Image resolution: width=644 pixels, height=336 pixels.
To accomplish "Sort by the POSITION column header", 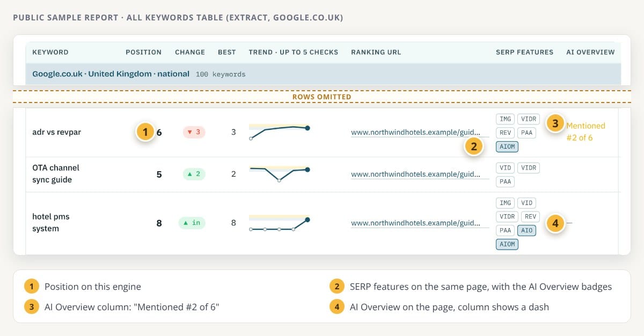I will 143,52.
